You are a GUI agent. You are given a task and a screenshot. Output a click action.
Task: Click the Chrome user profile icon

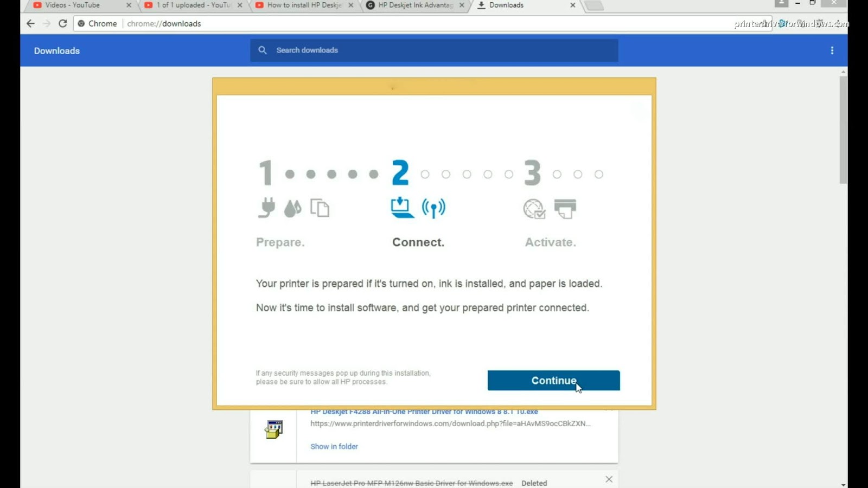tap(781, 3)
